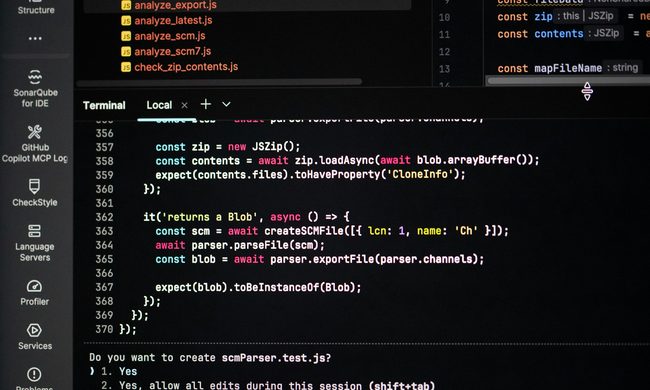This screenshot has height=390, width=650.
Task: Open the GitHub Copilot MCP Log panel
Action: (x=35, y=143)
